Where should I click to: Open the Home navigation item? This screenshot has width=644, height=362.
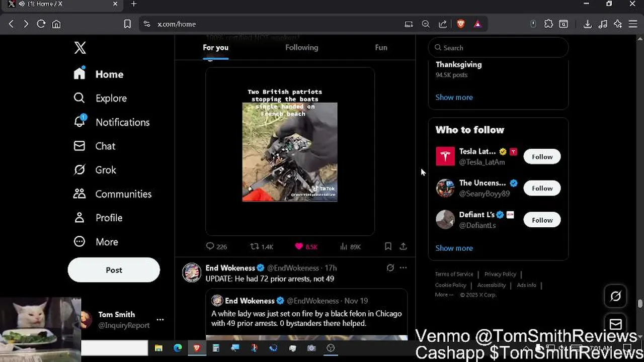(99, 74)
